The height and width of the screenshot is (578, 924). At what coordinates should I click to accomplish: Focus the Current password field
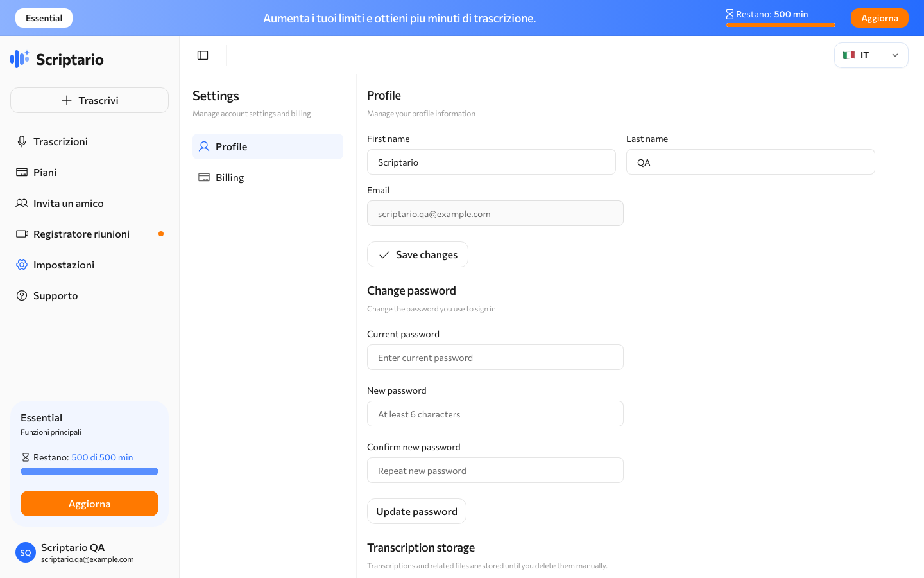click(495, 357)
